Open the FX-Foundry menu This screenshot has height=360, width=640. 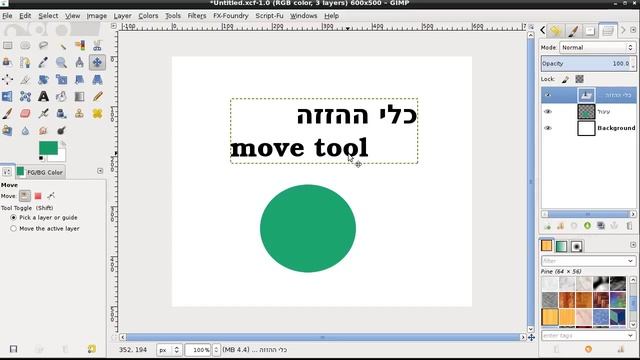point(231,16)
